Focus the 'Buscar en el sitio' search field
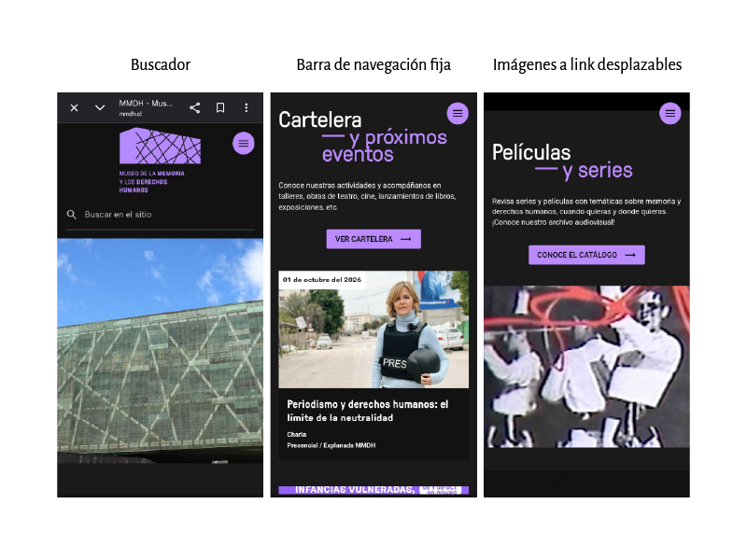Screen dimensions: 747x560 pyautogui.click(x=160, y=215)
